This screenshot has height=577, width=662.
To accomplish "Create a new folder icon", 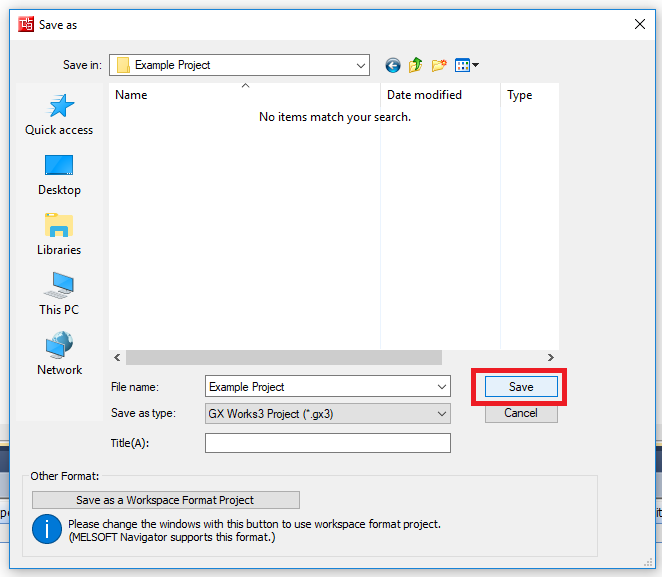I will click(439, 65).
